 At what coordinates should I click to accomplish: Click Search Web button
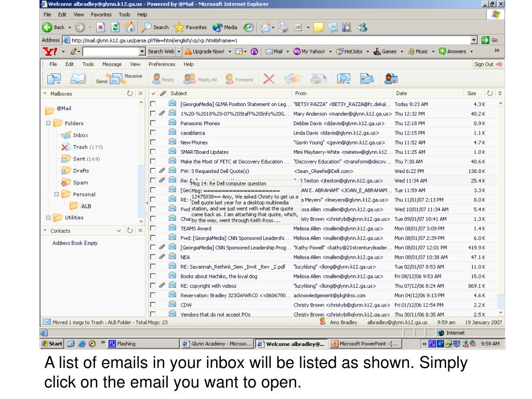tap(161, 51)
